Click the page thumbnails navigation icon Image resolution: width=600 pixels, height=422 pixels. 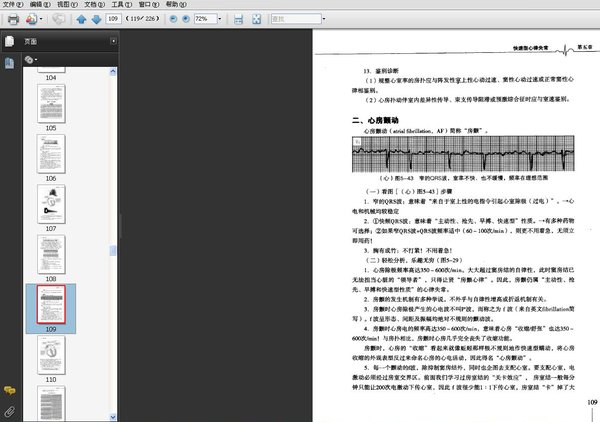(x=10, y=63)
